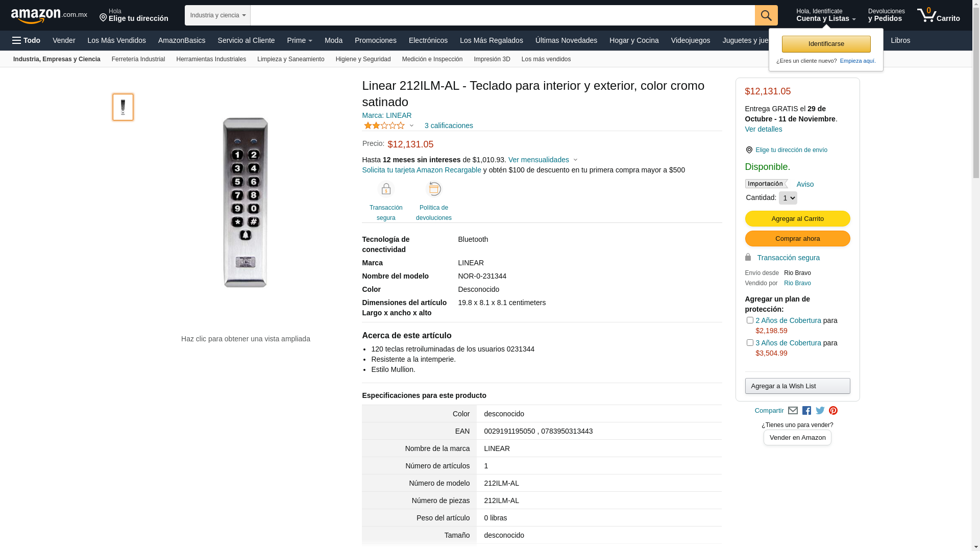Click the 3 calificaciones ratings link
Viewport: 980px width, 551px height.
click(448, 126)
